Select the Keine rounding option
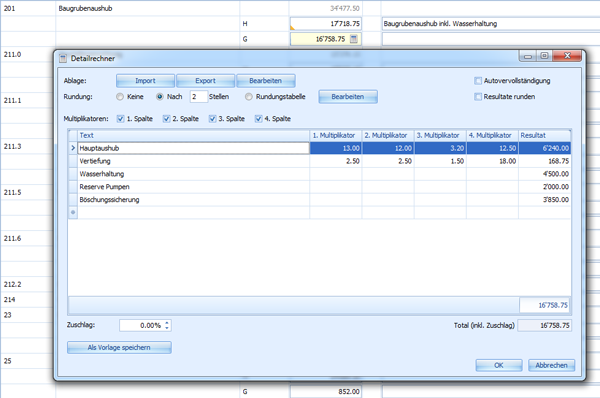 click(120, 97)
